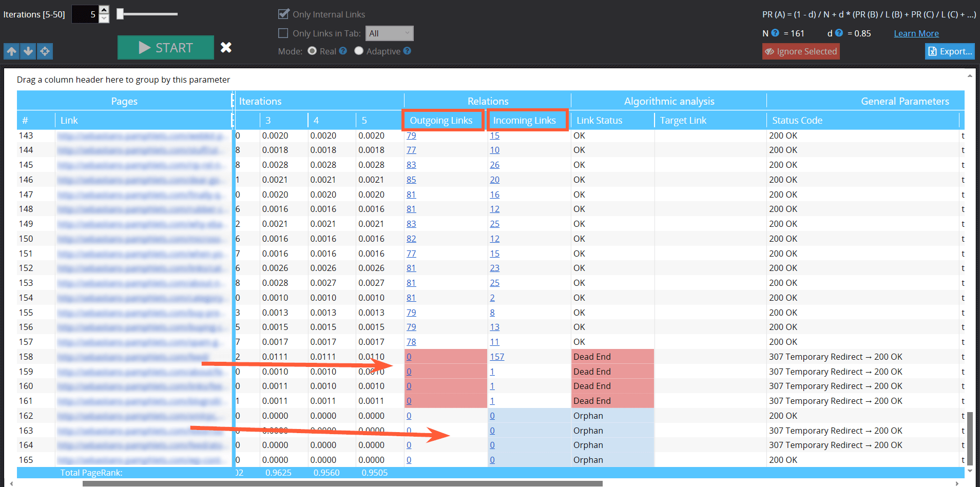The width and height of the screenshot is (980, 487).
Task: Open incoming links 8 for row 155
Action: [x=492, y=313]
